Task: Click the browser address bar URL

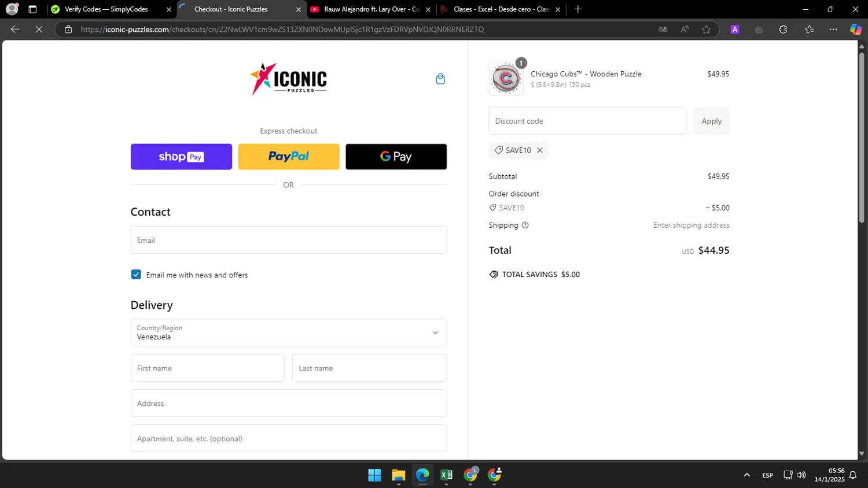Action: 282,29
